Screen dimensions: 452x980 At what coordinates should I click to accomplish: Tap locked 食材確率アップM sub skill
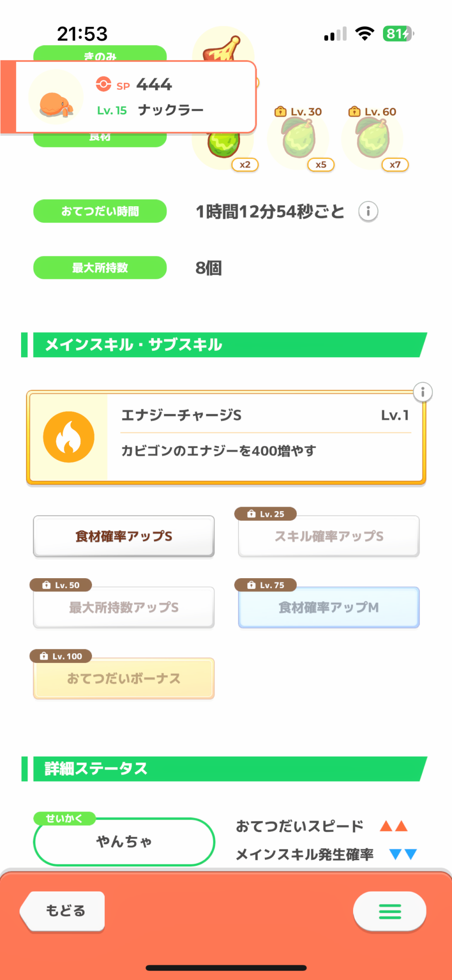(329, 608)
